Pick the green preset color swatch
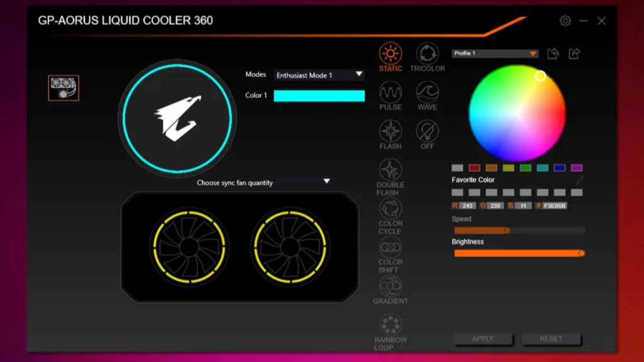The width and height of the screenshot is (644, 362). point(525,168)
